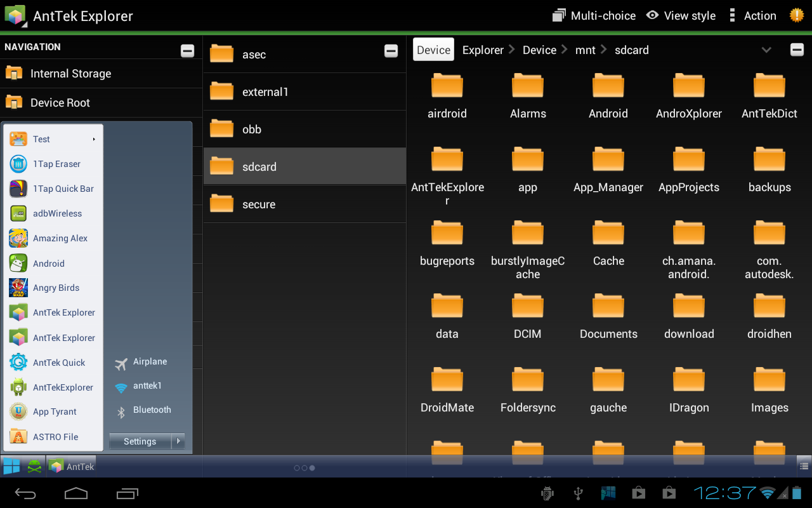Tap the Android home navigation button

pos(76,493)
